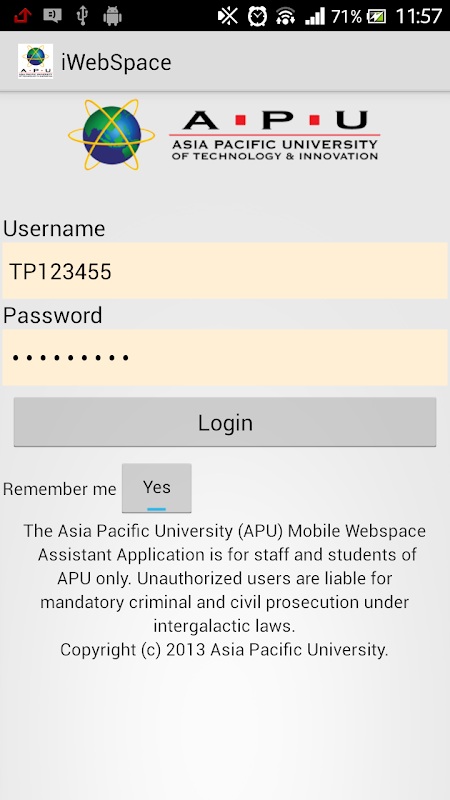
Task: Focus the Username field containing TP123455
Action: pyautogui.click(x=225, y=271)
